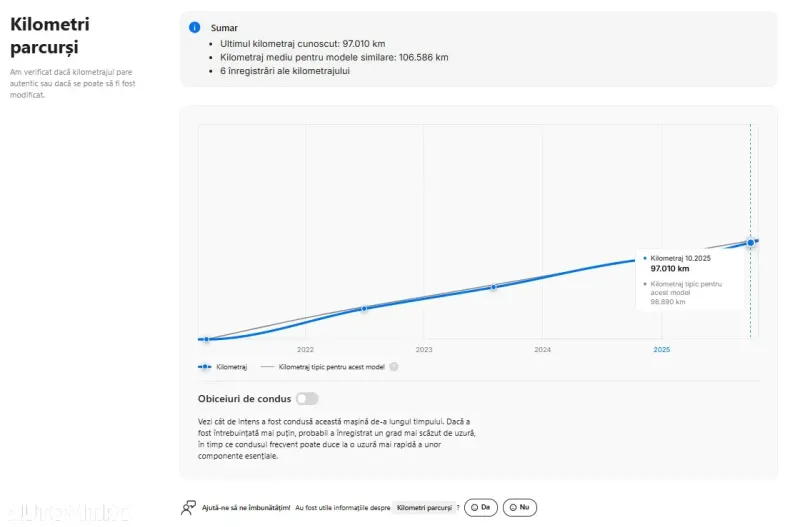Click the Kilometraj tipic pentru acest model legend
790x527 pixels.
[x=331, y=367]
